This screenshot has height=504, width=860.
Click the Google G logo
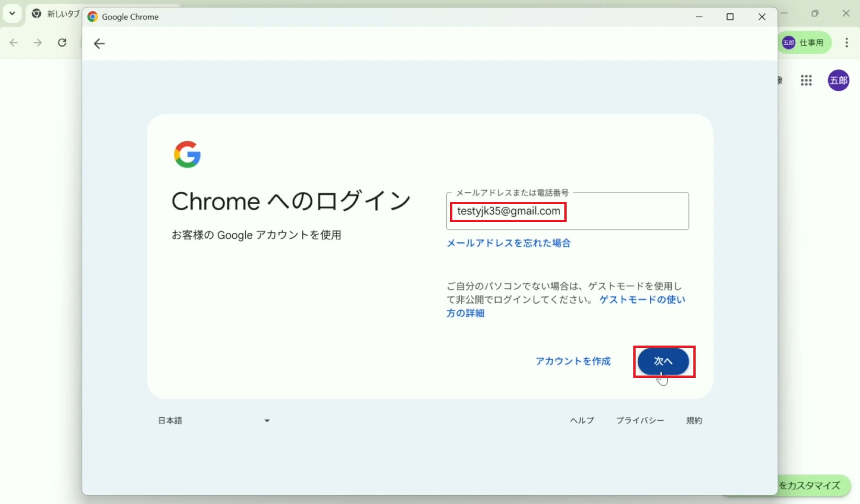[187, 154]
